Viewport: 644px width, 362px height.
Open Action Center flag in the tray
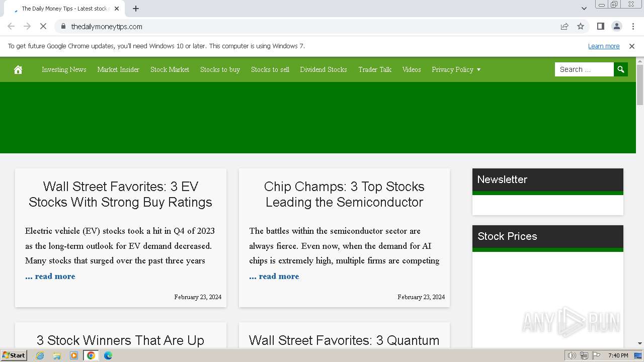596,355
